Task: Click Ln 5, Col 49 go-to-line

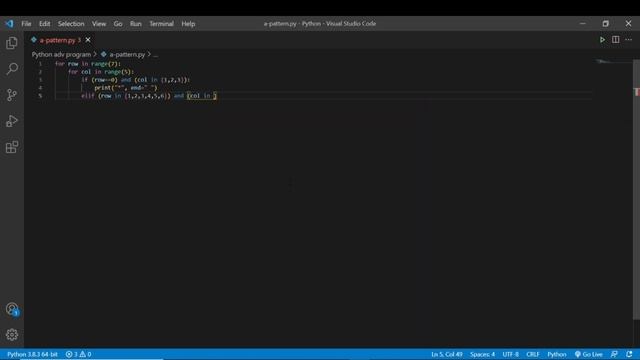Action: pos(447,354)
